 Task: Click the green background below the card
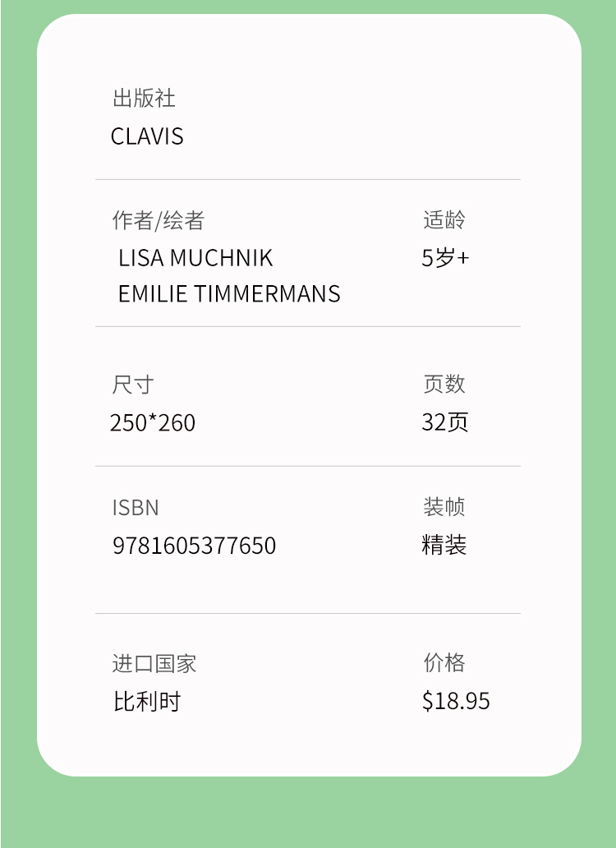pos(308,813)
